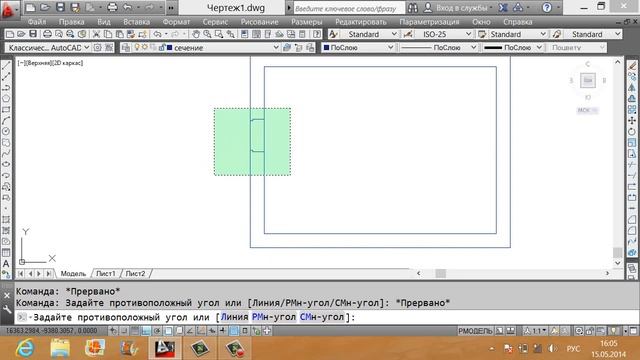This screenshot has height=360, width=640.
Task: Open the lineweight ПоСлою dropdown
Action: tap(513, 48)
